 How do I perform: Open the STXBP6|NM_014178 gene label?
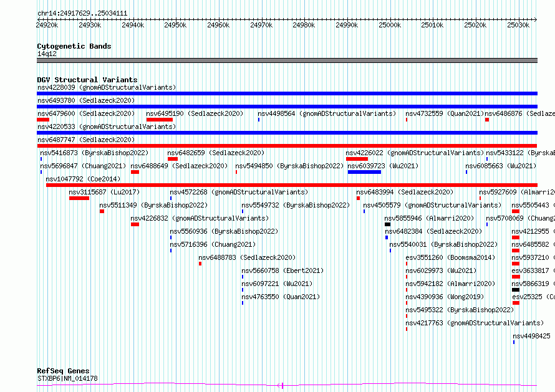click(67, 378)
